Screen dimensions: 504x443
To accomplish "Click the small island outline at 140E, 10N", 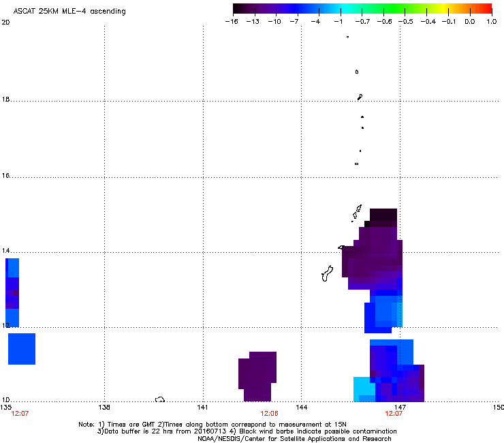I will (x=160, y=399).
